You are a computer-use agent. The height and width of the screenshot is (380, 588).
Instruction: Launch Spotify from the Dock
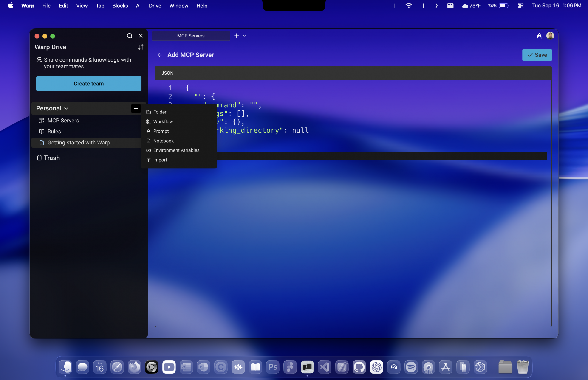click(x=411, y=367)
